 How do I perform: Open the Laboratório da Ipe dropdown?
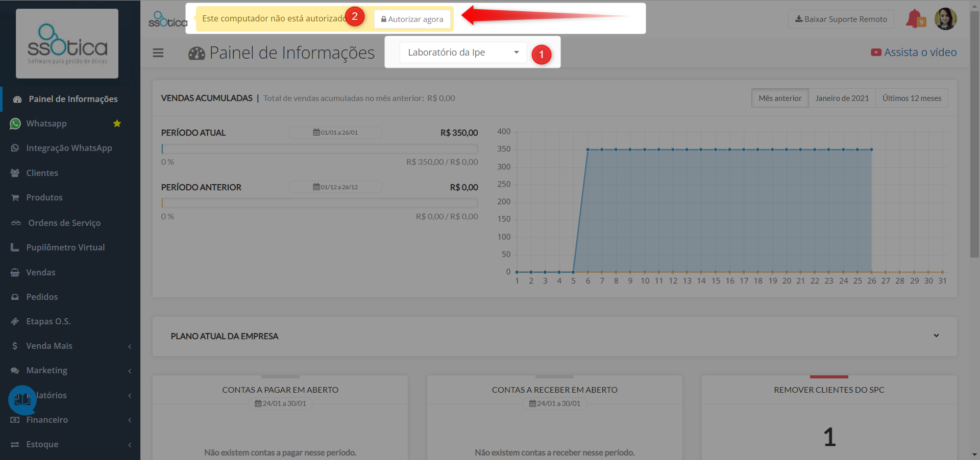click(x=463, y=53)
